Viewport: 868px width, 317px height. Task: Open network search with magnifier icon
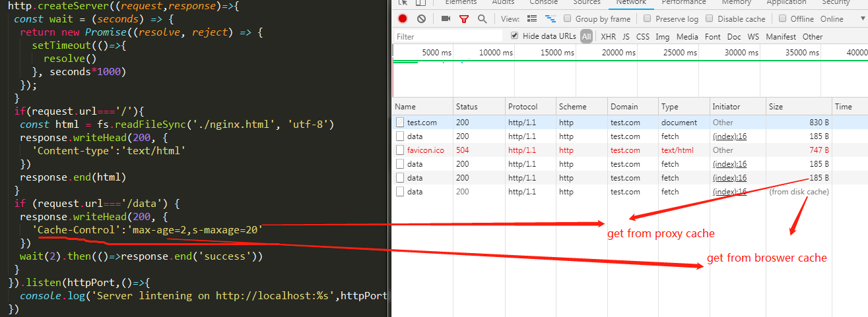pos(482,19)
